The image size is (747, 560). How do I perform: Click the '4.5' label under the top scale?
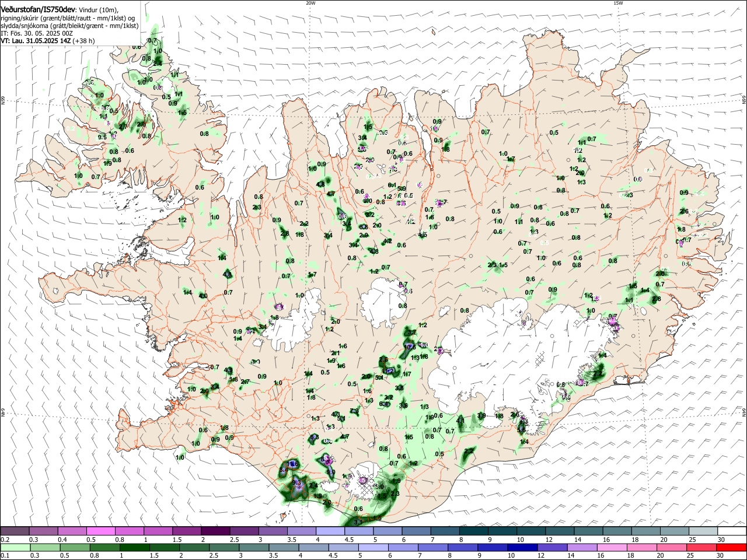[x=349, y=540]
